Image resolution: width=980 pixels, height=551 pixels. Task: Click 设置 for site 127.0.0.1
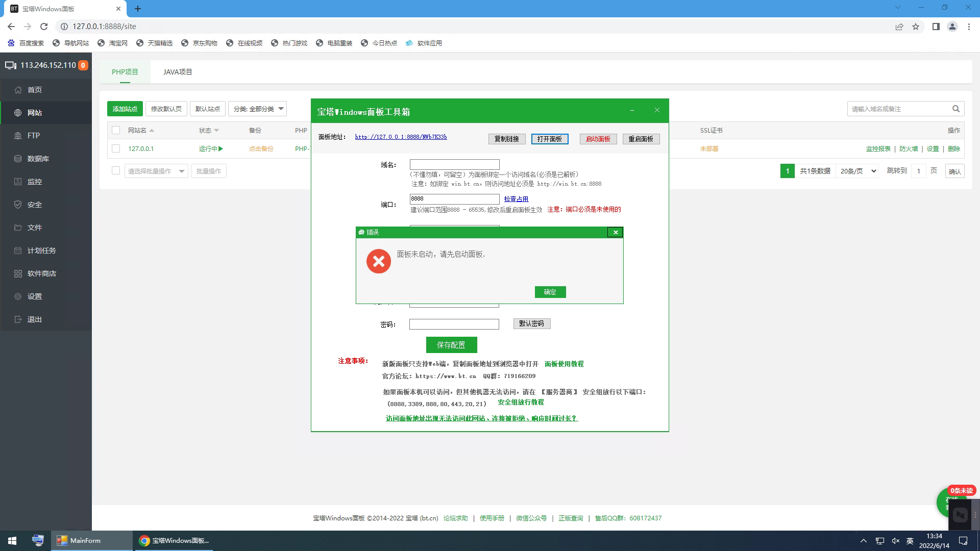933,148
